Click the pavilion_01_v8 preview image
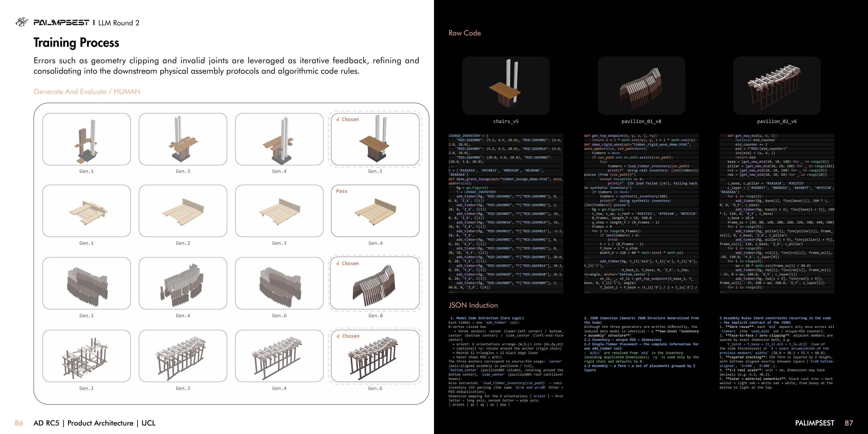 641,86
